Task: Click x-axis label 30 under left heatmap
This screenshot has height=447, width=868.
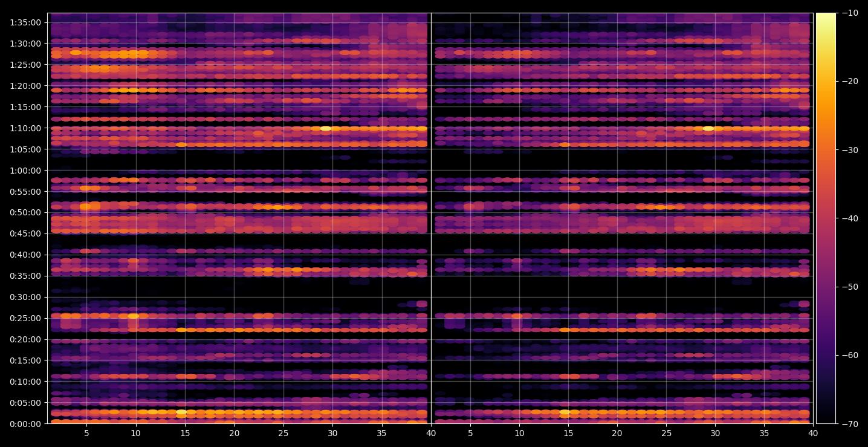Action: coord(332,434)
